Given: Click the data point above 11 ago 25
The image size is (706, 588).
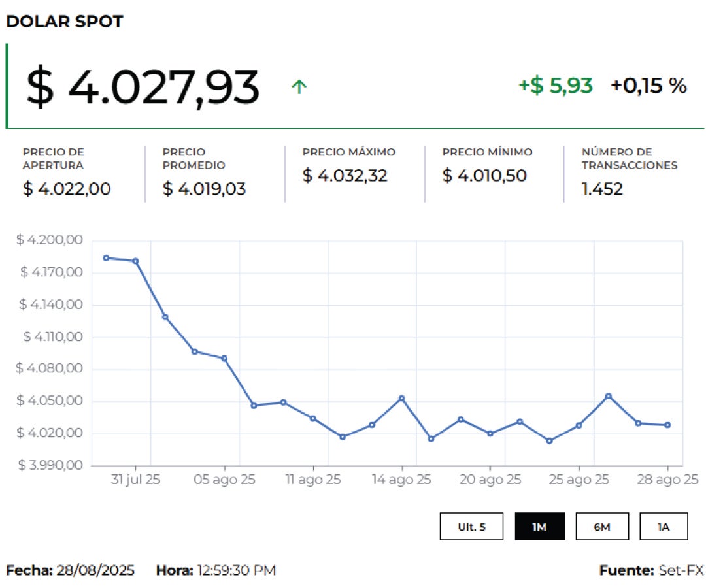Looking at the screenshot, I should point(312,418).
